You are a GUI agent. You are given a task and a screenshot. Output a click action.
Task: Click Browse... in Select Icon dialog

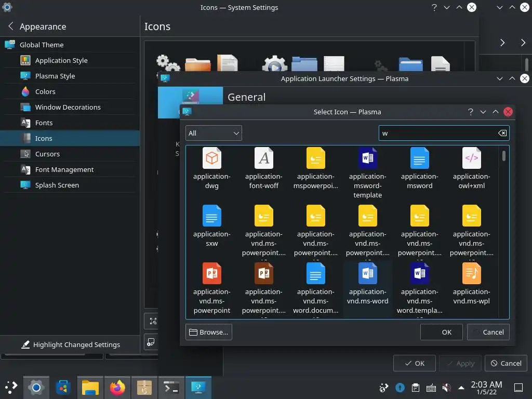pyautogui.click(x=209, y=332)
